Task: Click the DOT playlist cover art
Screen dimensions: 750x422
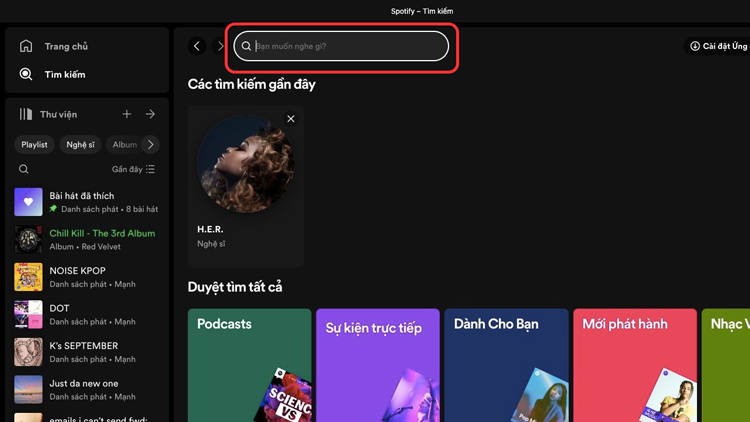Action: (x=28, y=314)
